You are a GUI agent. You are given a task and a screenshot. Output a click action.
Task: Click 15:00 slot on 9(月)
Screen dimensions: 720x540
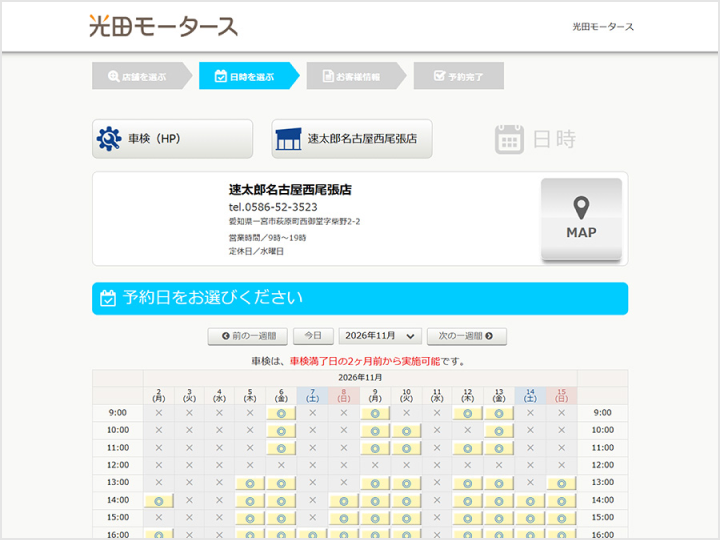(x=375, y=518)
